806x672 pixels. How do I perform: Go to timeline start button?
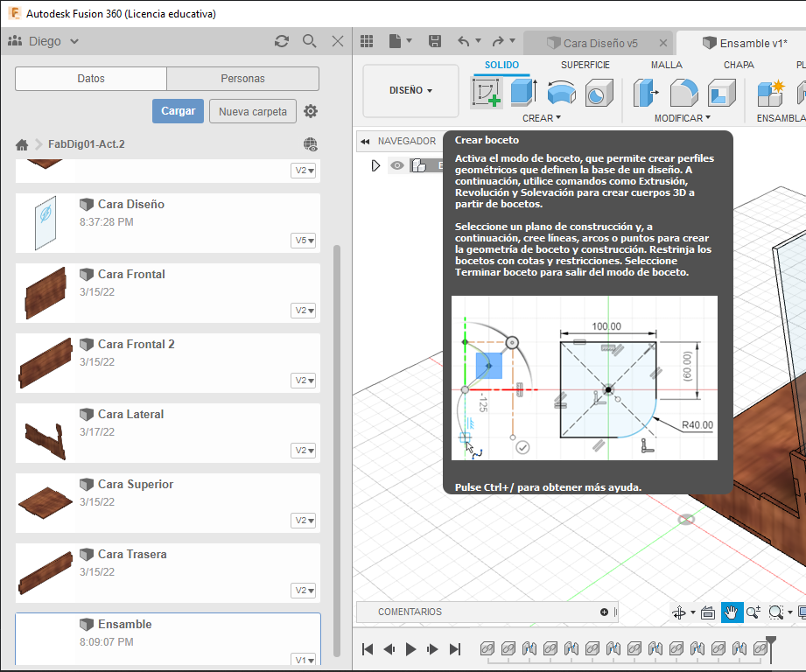click(x=368, y=649)
